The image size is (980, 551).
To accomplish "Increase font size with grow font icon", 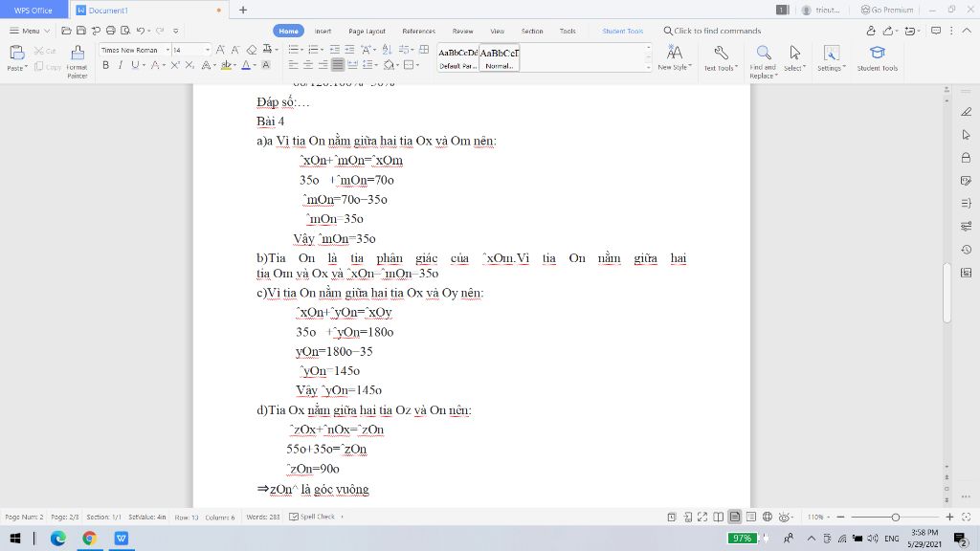I will (x=221, y=50).
